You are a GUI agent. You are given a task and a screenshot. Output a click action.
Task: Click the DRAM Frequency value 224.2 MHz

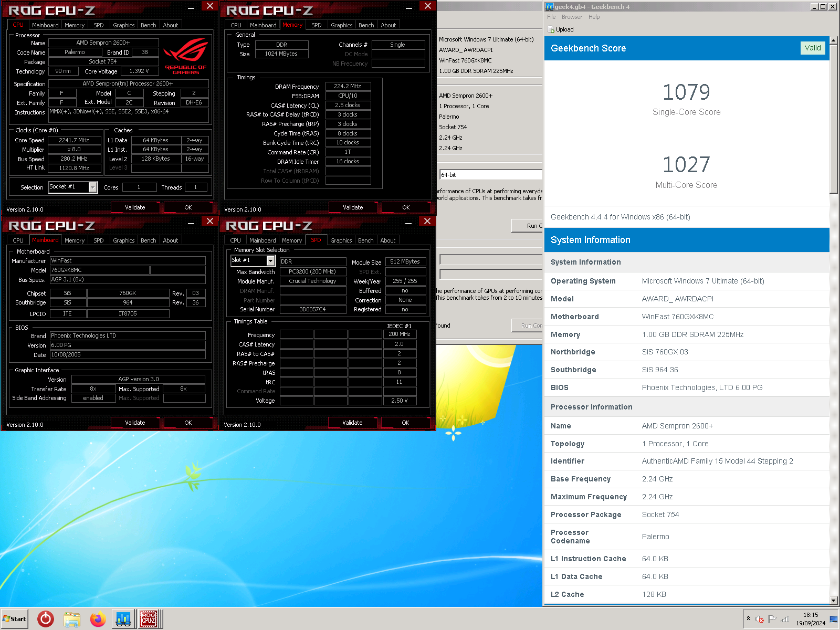click(x=348, y=86)
